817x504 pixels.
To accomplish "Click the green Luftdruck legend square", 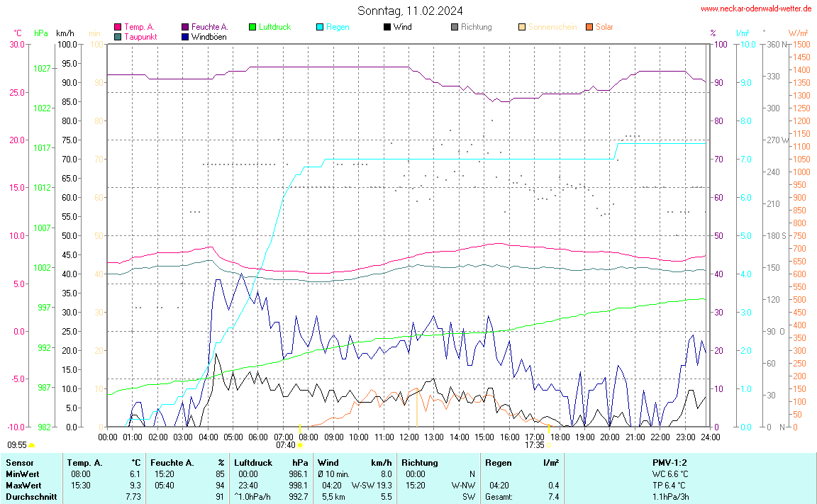I will pos(252,27).
